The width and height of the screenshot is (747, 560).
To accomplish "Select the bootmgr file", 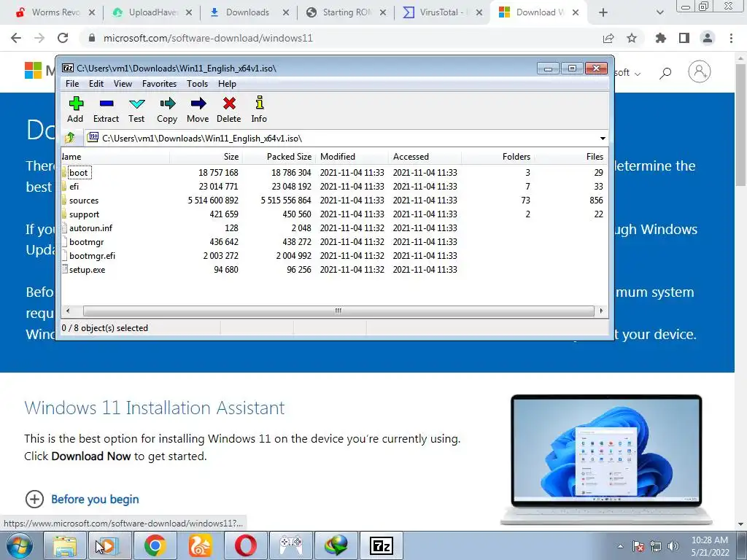I will click(x=86, y=242).
